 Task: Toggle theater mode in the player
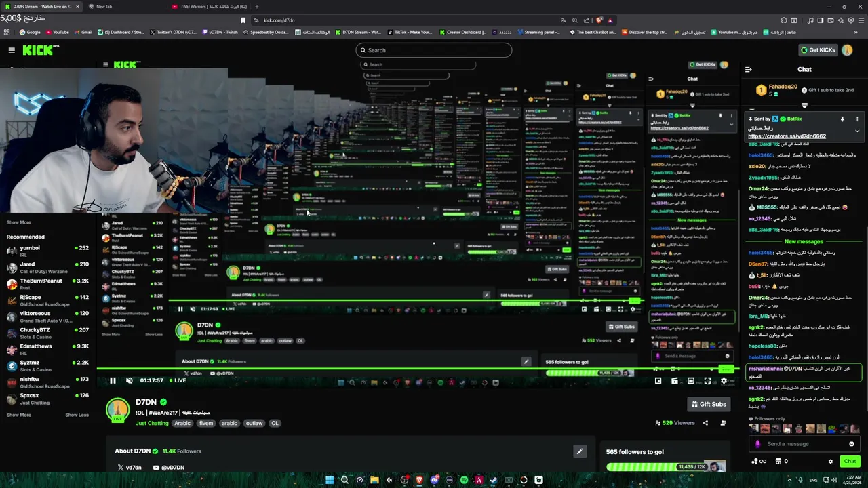click(691, 381)
